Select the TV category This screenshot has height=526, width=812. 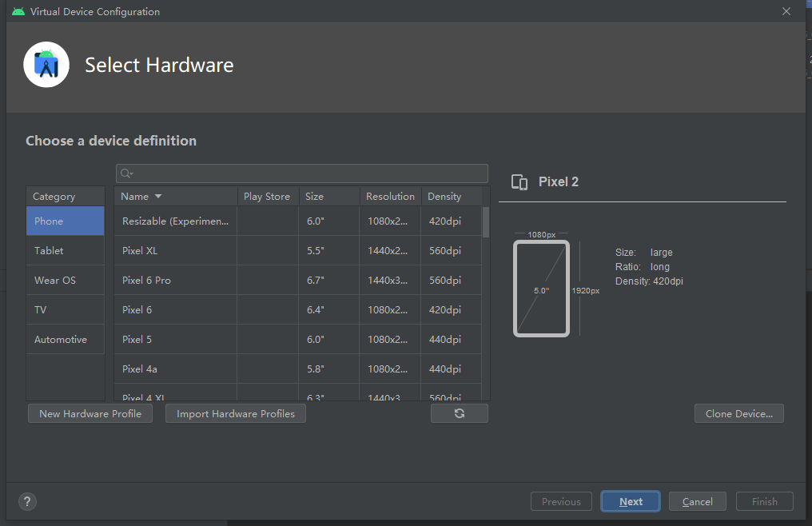pyautogui.click(x=66, y=309)
